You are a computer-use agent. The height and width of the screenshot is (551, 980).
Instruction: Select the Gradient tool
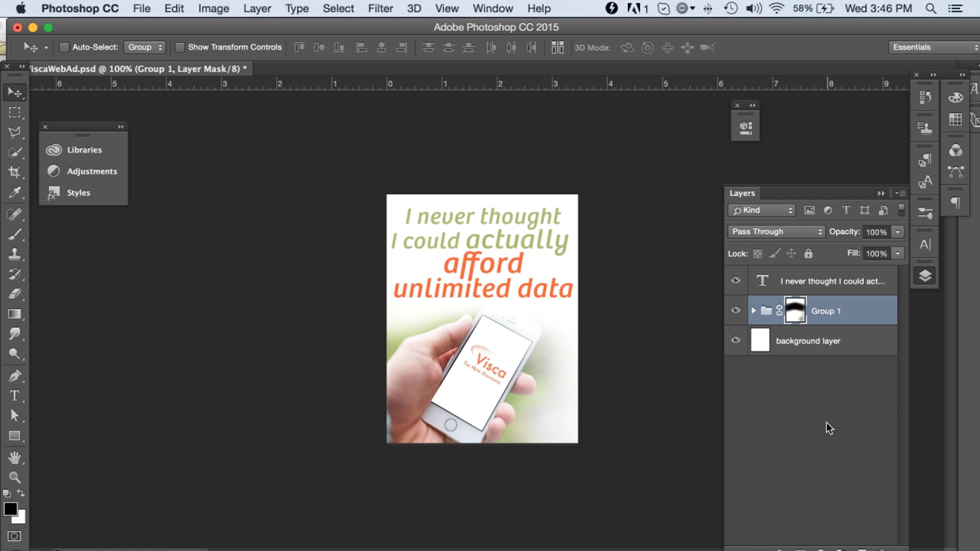tap(15, 314)
